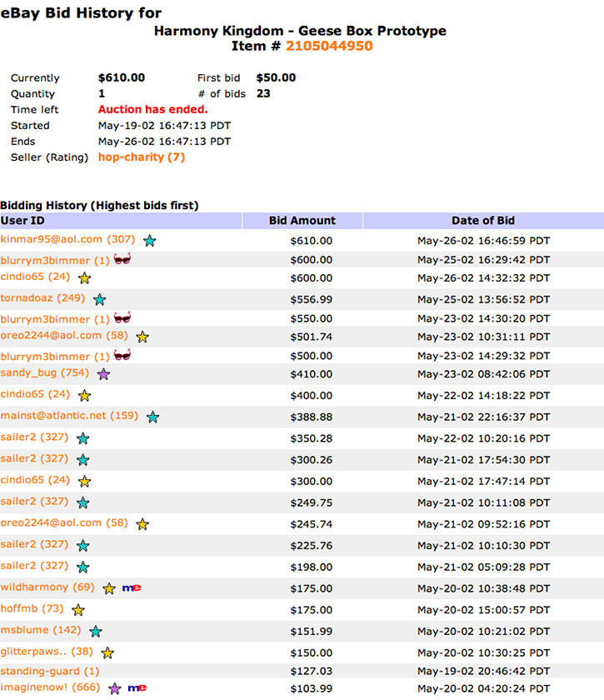The image size is (604, 700).
Task: Click yellow star beside glitterpaws..
Action: coord(107,652)
